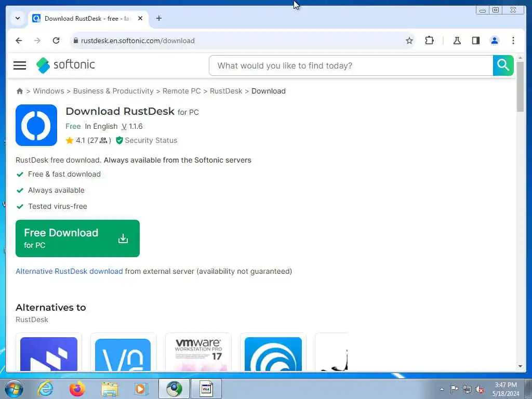Open the RustDesk breadcrumb link

pos(226,91)
